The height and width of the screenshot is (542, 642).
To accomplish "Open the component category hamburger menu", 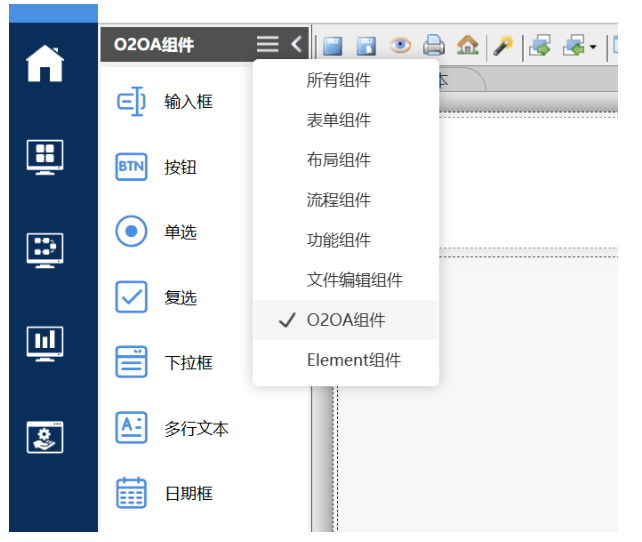I will 267,44.
